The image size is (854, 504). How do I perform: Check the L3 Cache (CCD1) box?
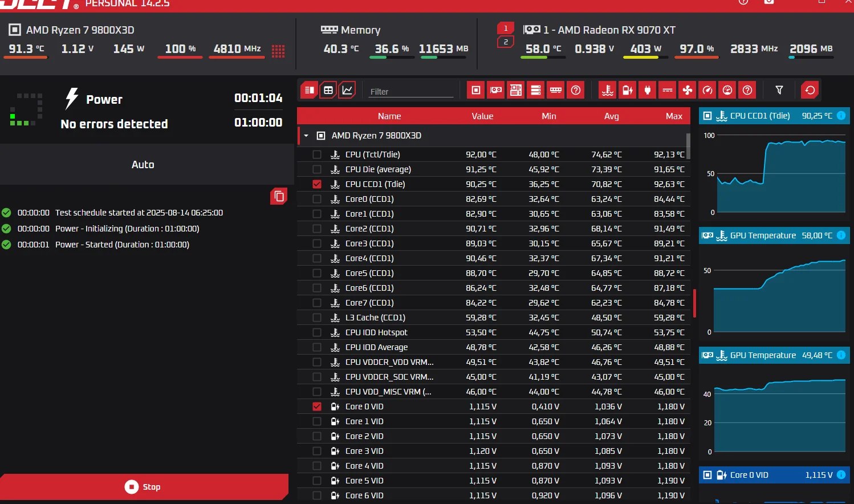[317, 318]
